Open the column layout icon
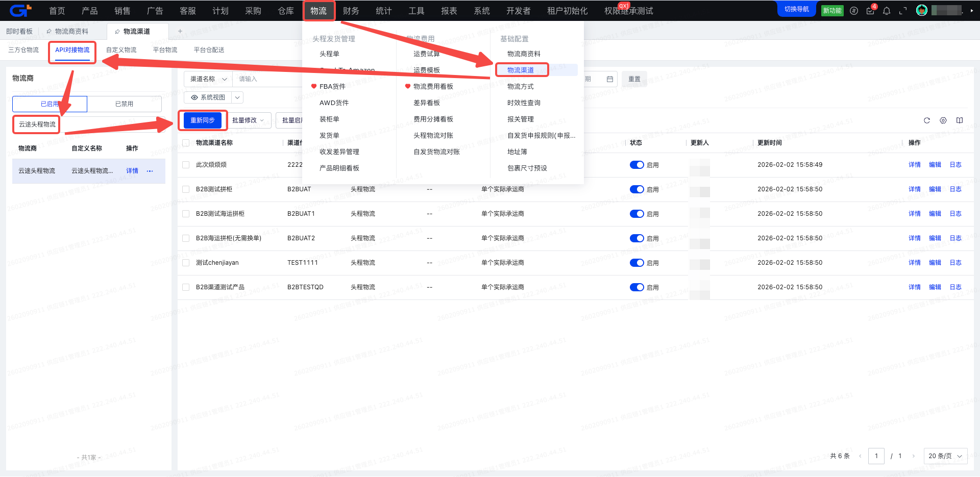Viewport: 980px width, 477px height. click(x=960, y=120)
